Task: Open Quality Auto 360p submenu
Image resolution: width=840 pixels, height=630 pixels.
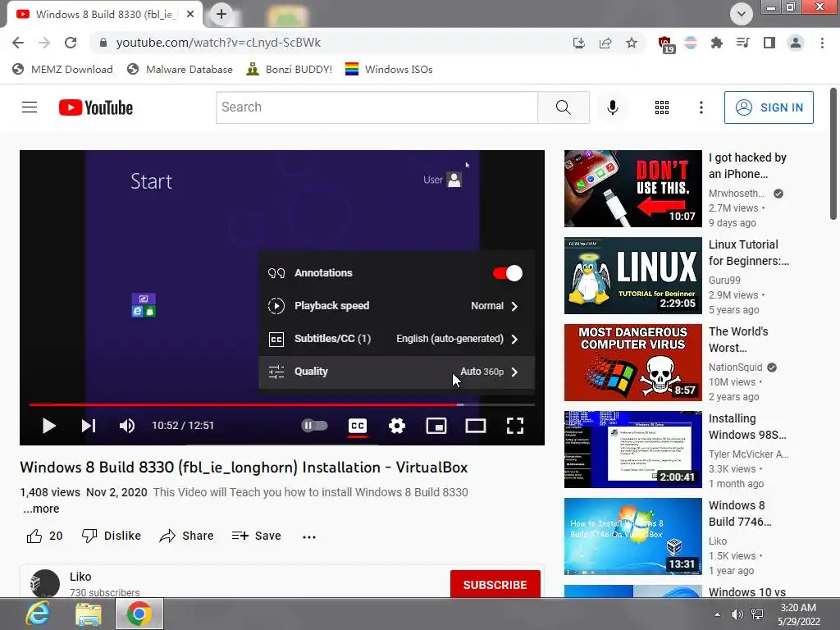Action: coord(396,372)
